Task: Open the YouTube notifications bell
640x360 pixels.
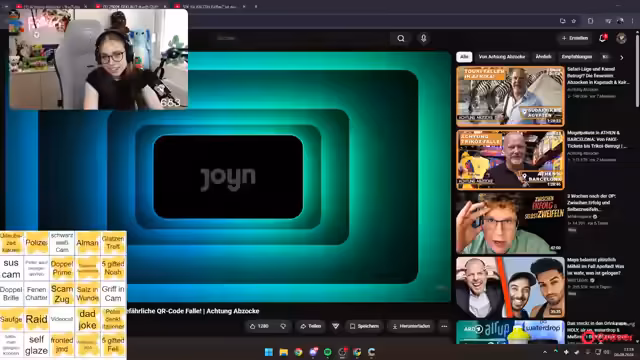Action: click(602, 38)
